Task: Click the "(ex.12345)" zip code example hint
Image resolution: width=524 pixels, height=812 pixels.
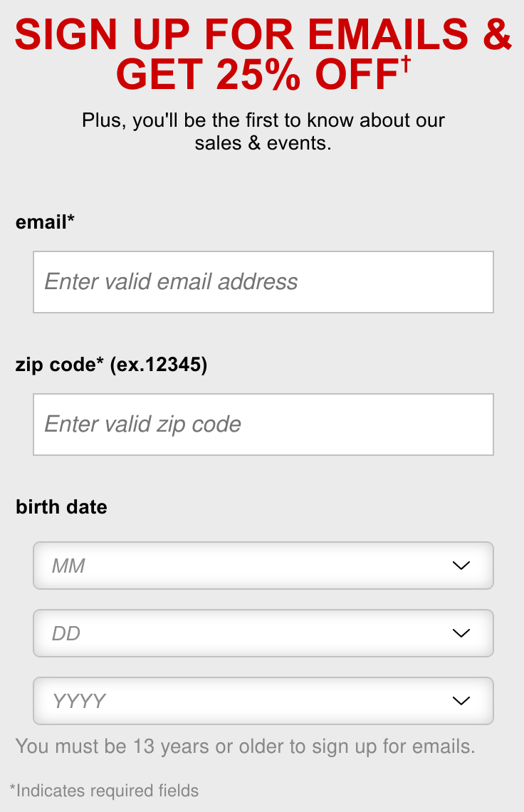Action: click(159, 365)
